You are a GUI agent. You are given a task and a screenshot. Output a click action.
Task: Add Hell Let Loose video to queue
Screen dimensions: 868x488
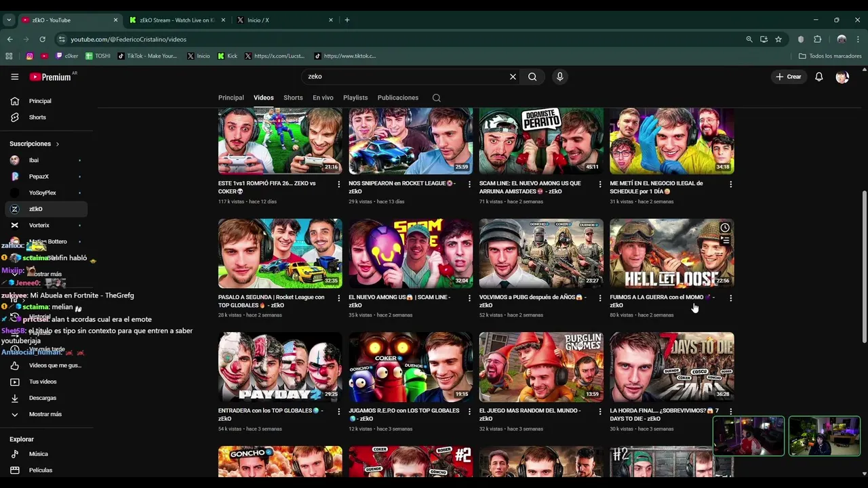(x=725, y=240)
